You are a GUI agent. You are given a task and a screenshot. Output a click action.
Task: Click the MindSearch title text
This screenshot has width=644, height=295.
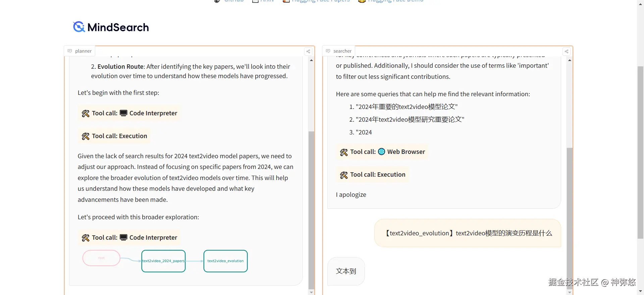point(118,27)
